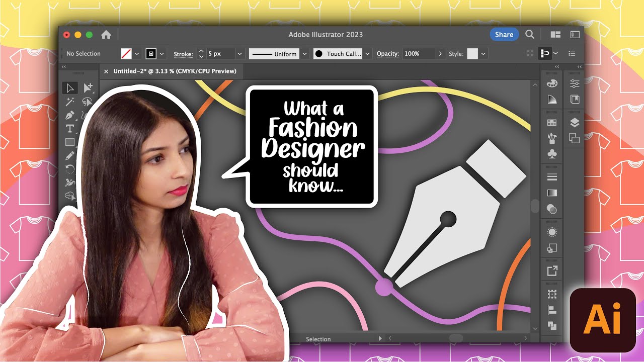Click the vertical scrollbar thumb
The height and width of the screenshot is (362, 644).
535,206
